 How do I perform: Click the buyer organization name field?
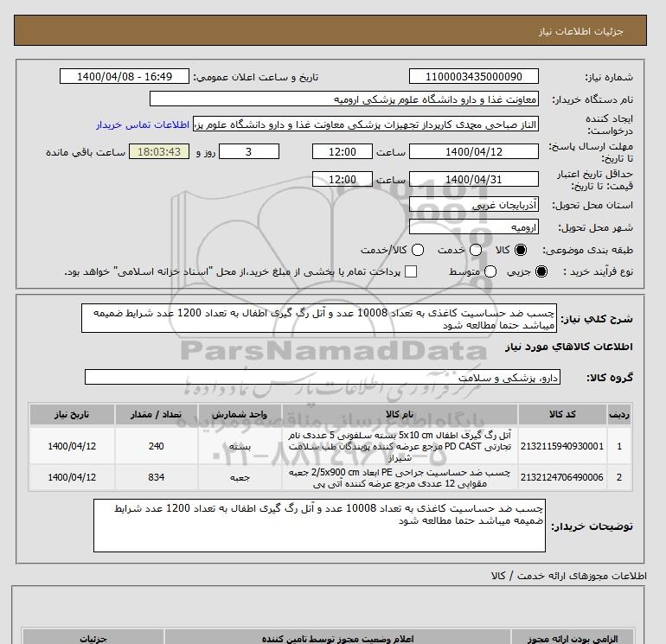click(x=344, y=99)
